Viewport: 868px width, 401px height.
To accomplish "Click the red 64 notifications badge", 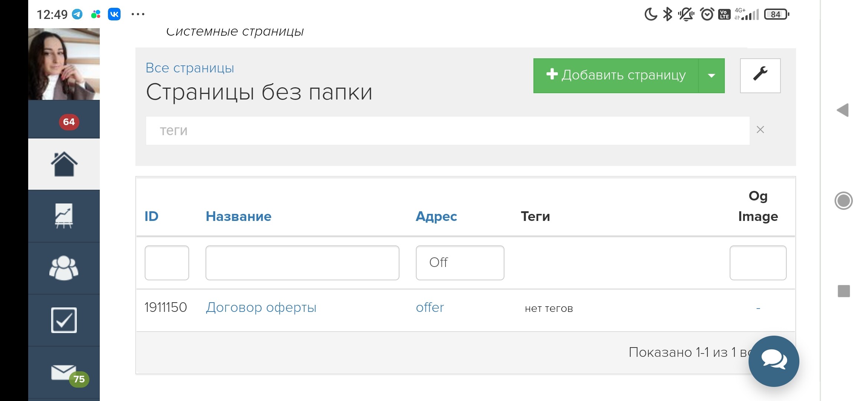I will (x=69, y=122).
